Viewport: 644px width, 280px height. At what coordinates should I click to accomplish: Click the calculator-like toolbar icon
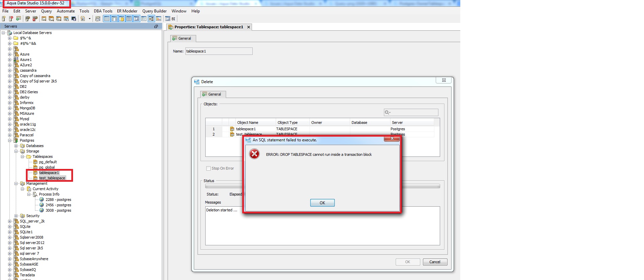[x=98, y=19]
